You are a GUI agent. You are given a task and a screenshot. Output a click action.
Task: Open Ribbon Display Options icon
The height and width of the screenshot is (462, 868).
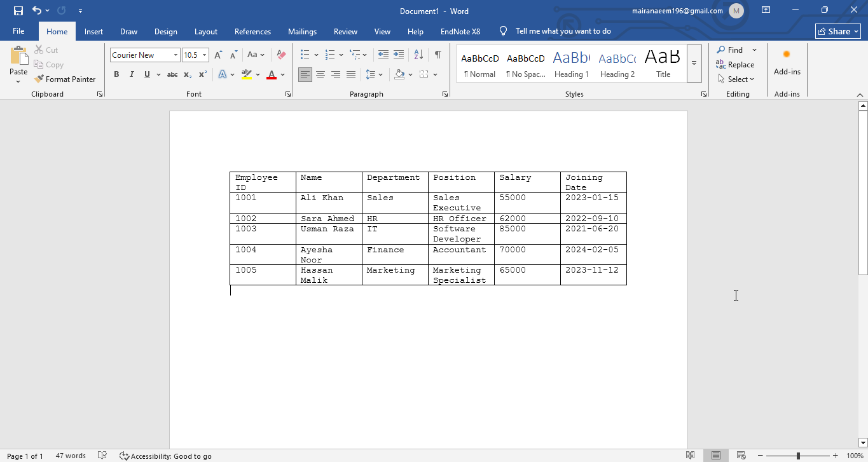tap(766, 10)
